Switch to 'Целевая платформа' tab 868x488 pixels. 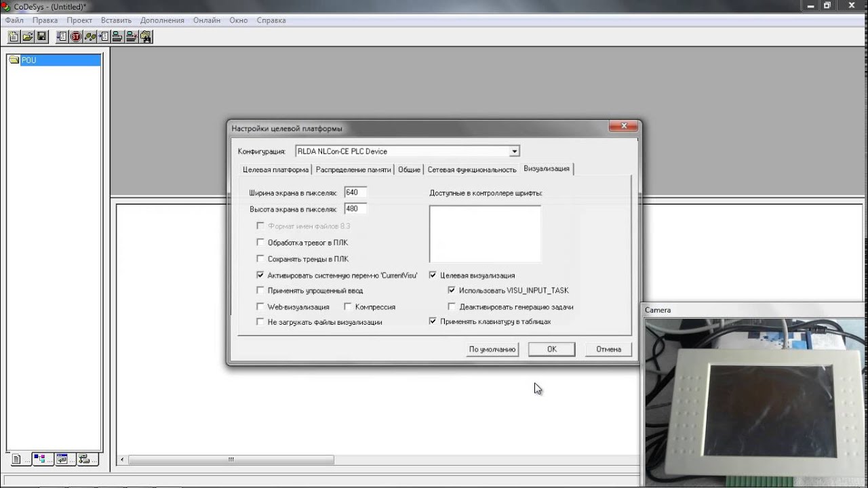[x=275, y=169]
